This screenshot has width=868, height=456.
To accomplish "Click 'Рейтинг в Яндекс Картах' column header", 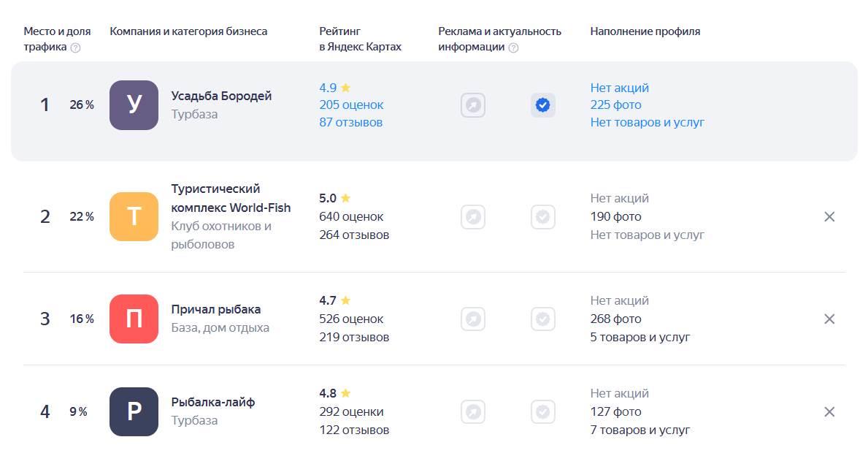I will [361, 39].
